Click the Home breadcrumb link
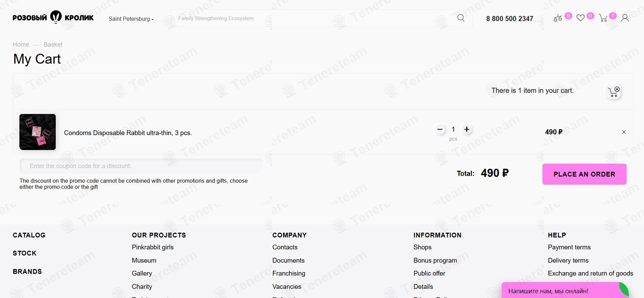This screenshot has width=644, height=298. coord(21,45)
